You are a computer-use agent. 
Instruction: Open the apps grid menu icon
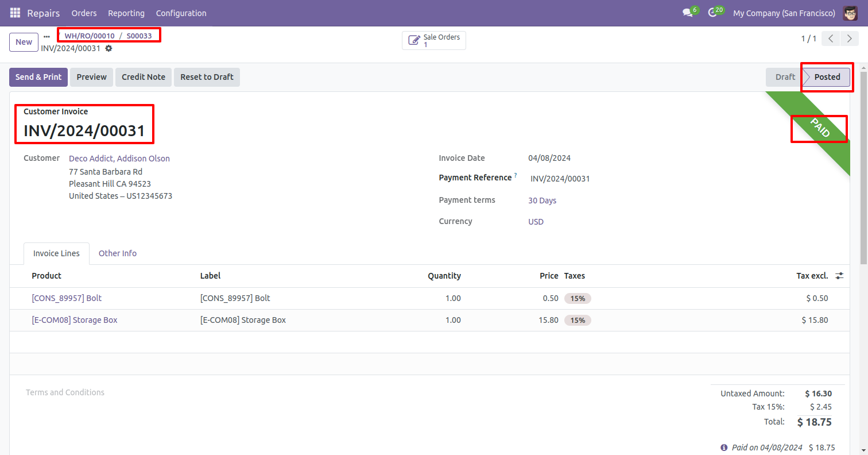(15, 13)
